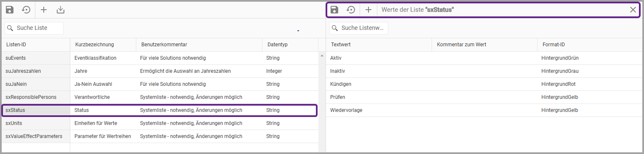Select the sxValueEffectParameters row
This screenshot has width=644, height=154.
[x=160, y=136]
